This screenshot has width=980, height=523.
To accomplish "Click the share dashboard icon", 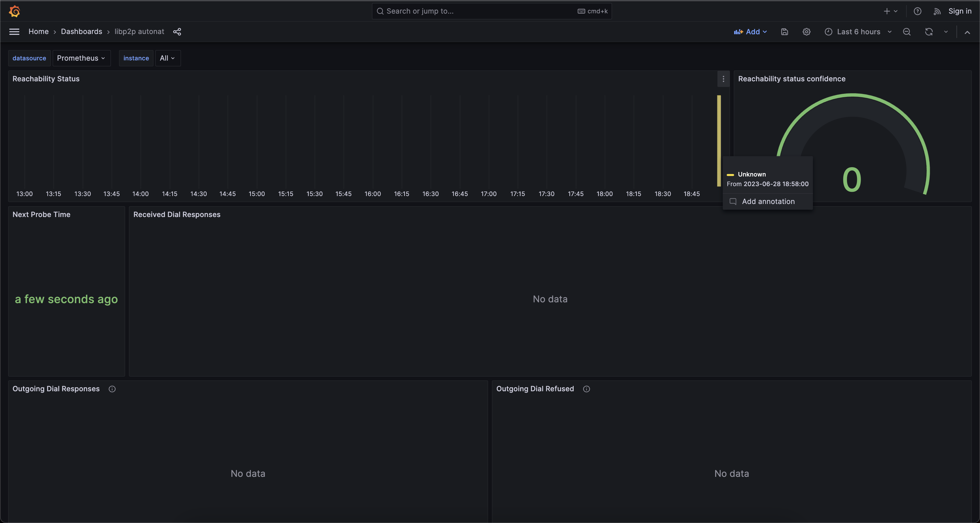I will pyautogui.click(x=176, y=32).
